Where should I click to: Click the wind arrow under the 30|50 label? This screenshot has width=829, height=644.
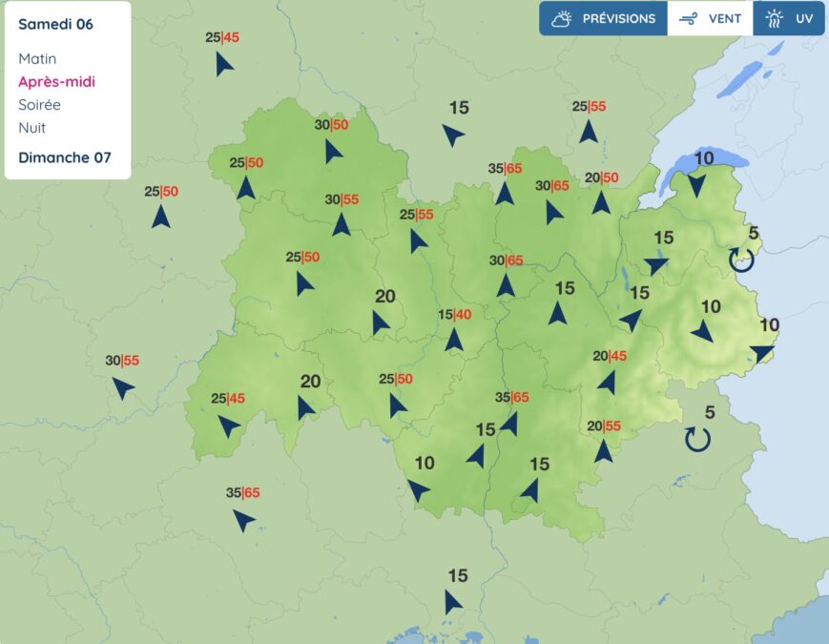[333, 152]
